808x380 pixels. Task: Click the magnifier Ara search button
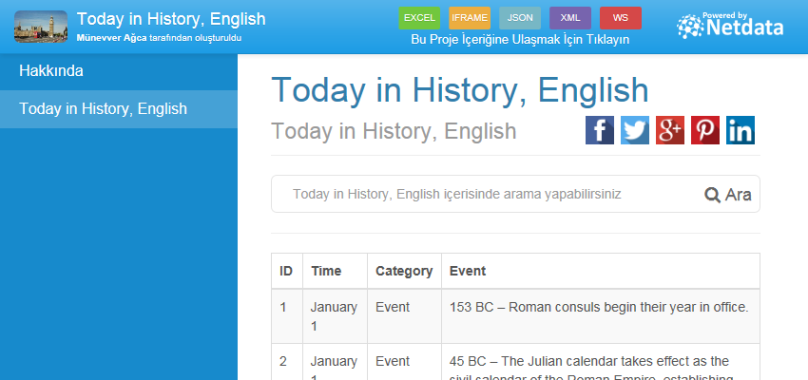(x=728, y=194)
